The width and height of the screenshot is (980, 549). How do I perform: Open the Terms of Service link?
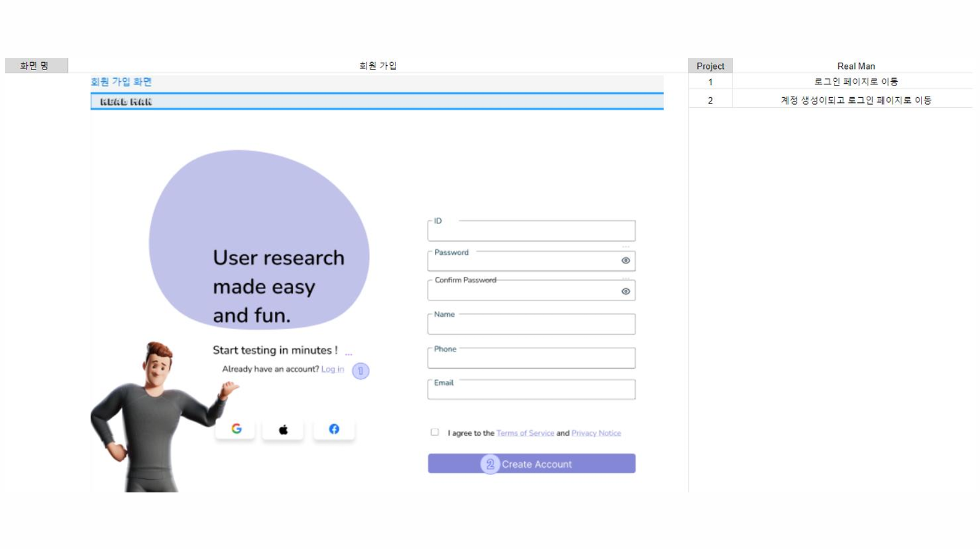click(525, 433)
